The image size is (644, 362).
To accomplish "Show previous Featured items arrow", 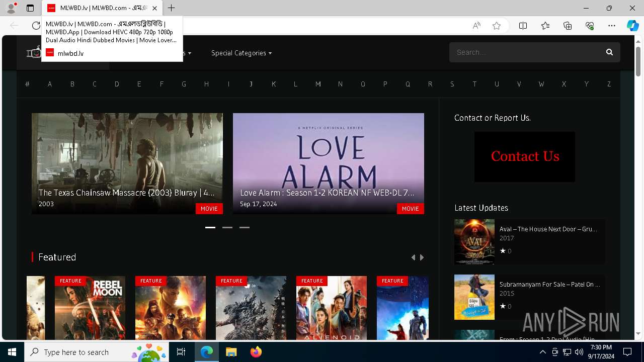I will click(x=413, y=257).
